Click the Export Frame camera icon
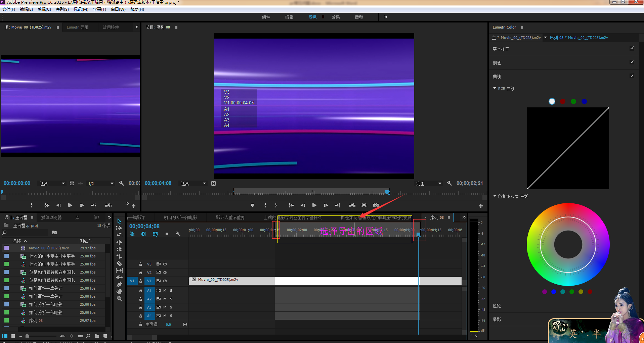The height and width of the screenshot is (343, 644). (x=376, y=205)
